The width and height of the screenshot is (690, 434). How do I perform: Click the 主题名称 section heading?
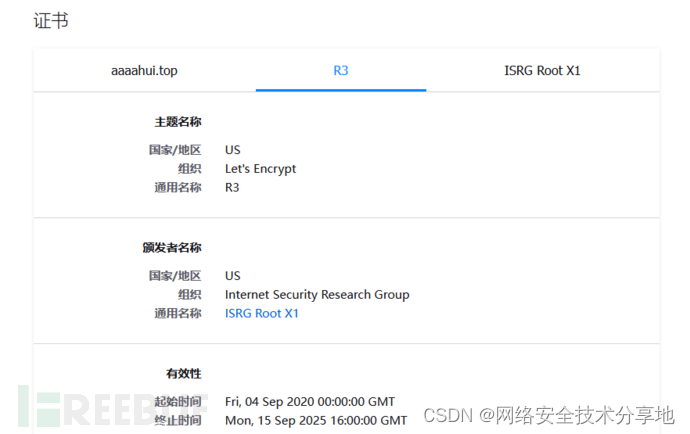[x=178, y=122]
